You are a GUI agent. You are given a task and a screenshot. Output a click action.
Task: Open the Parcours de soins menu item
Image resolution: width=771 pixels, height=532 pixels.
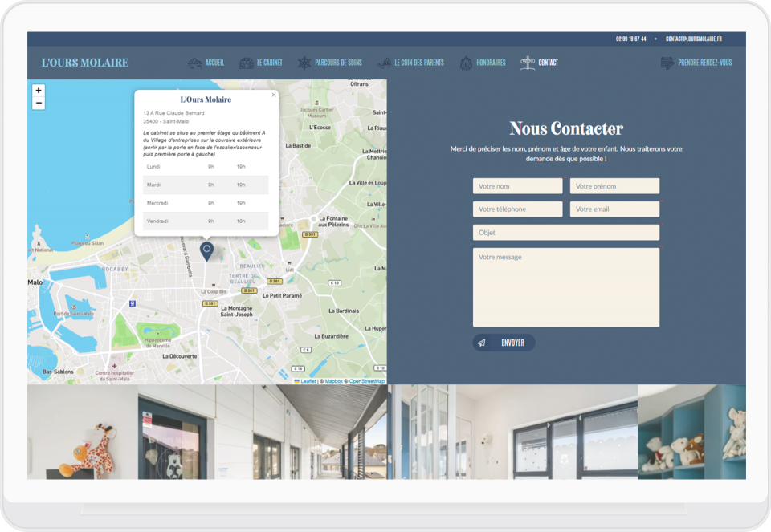click(x=338, y=63)
